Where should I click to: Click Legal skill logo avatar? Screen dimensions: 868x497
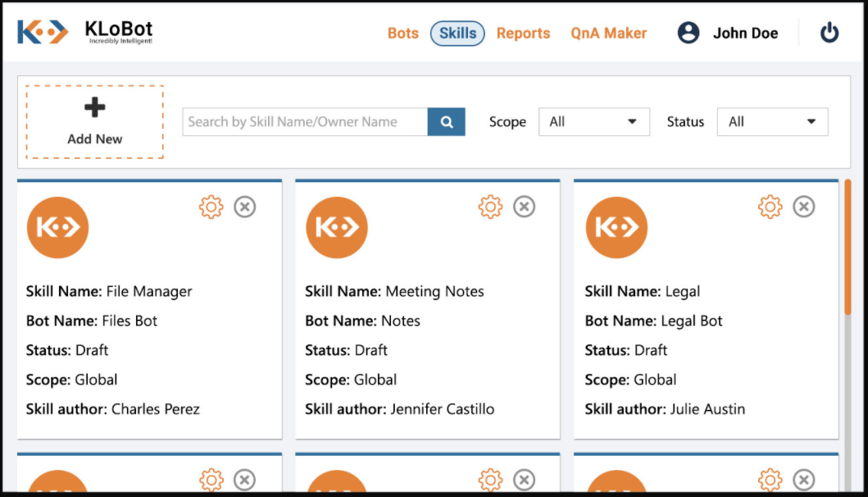pos(616,227)
